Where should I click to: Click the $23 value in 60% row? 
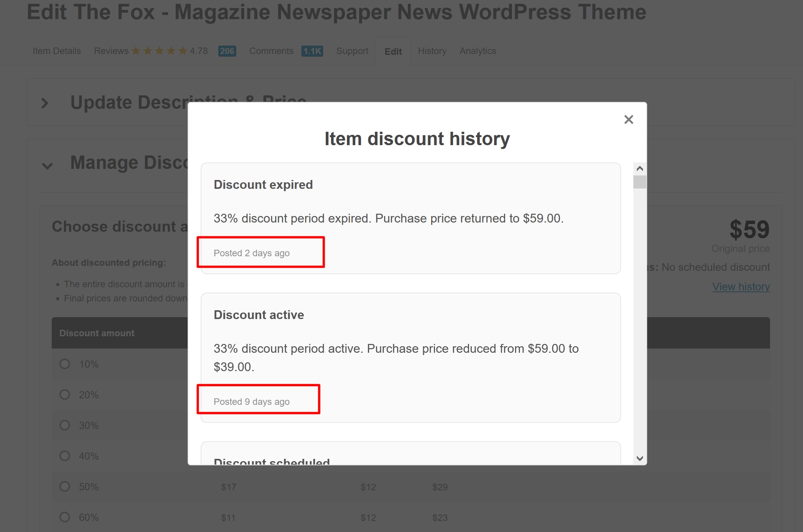(x=440, y=518)
